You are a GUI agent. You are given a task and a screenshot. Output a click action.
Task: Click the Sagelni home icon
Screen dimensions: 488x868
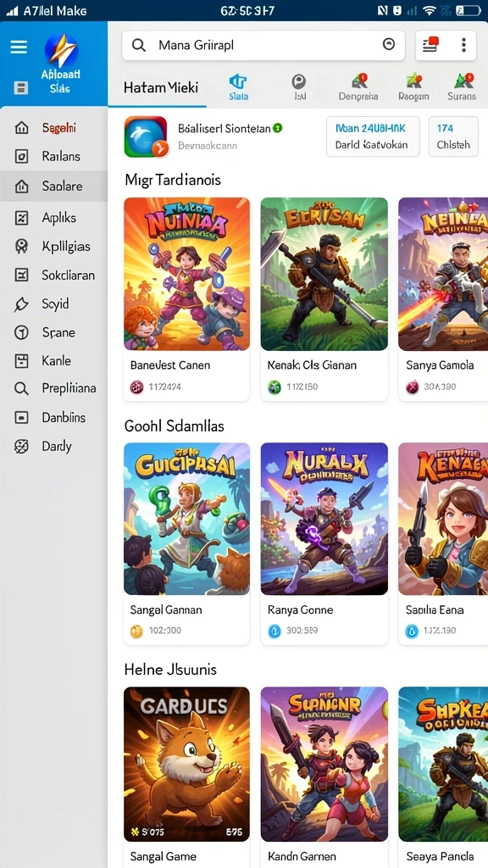point(21,128)
